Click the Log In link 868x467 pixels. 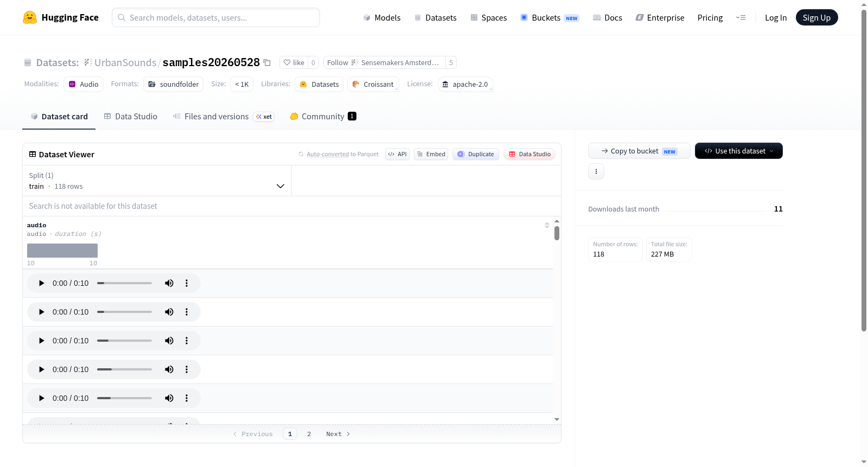click(x=776, y=17)
